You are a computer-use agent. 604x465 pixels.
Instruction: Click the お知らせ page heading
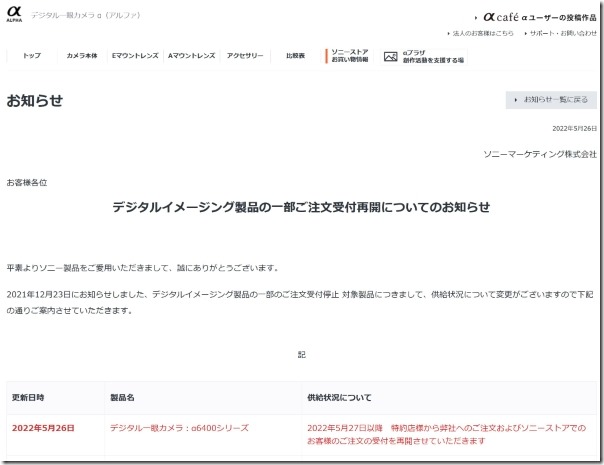[35, 101]
